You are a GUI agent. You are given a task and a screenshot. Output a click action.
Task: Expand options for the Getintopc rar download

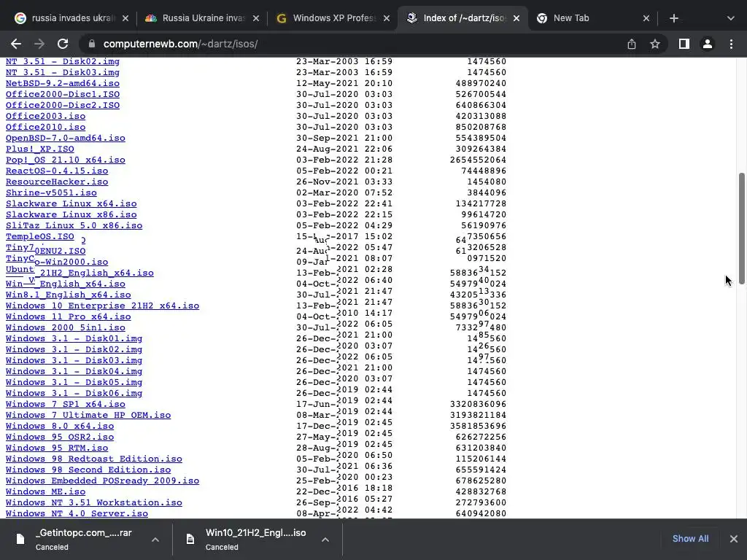pos(155,540)
